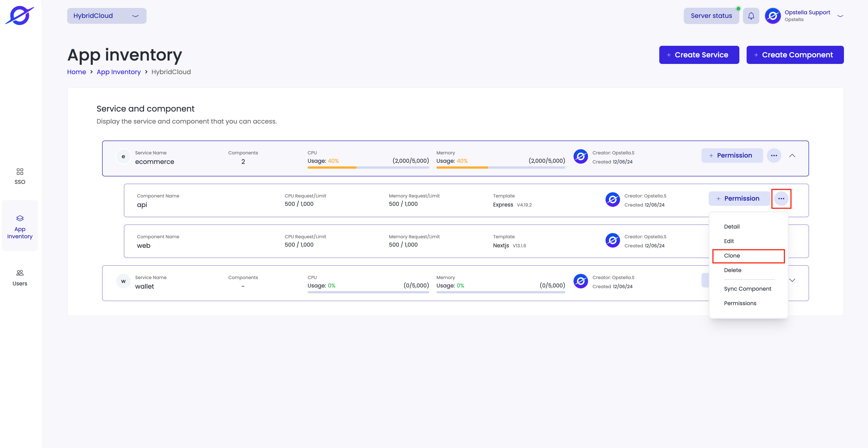Open Users section in sidebar
This screenshot has width=868, height=448.
click(x=20, y=278)
